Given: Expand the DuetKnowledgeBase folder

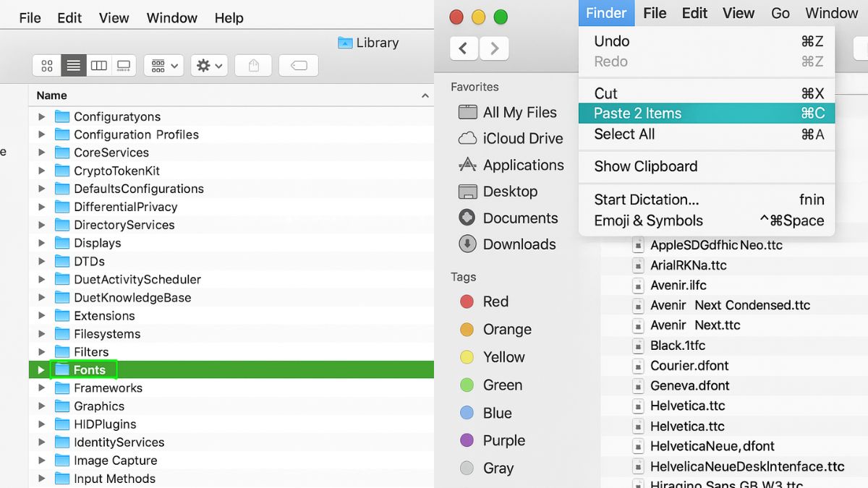Looking at the screenshot, I should click(41, 297).
